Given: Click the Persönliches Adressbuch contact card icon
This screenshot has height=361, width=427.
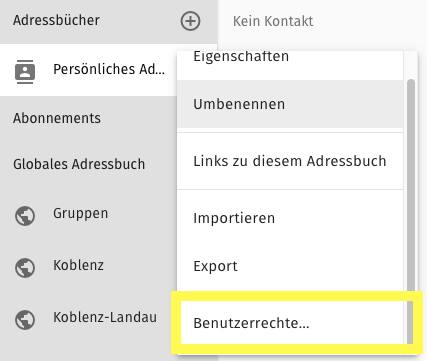Looking at the screenshot, I should (x=25, y=71).
